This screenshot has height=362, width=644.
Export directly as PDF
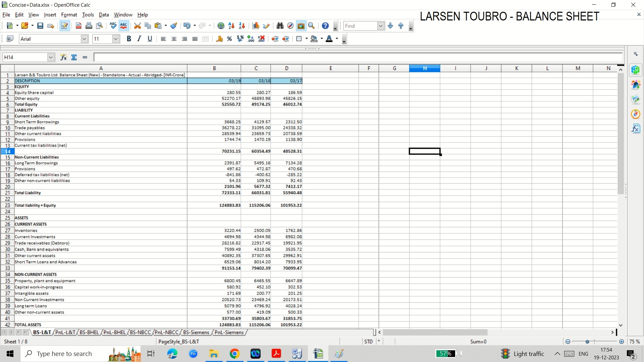click(x=78, y=26)
